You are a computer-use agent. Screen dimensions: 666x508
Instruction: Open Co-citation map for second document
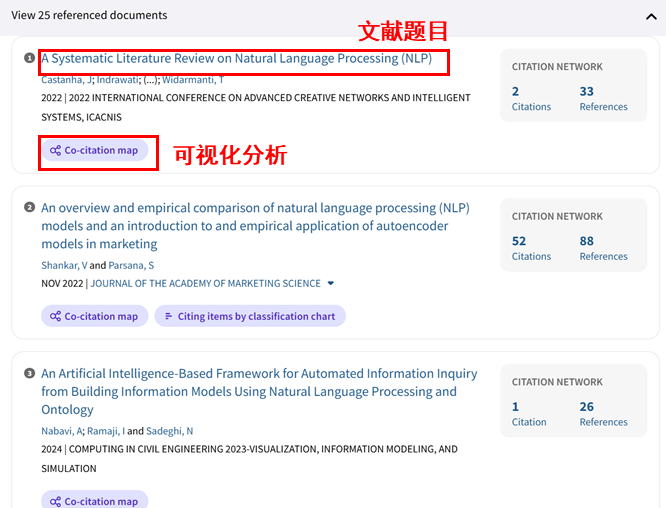(95, 317)
